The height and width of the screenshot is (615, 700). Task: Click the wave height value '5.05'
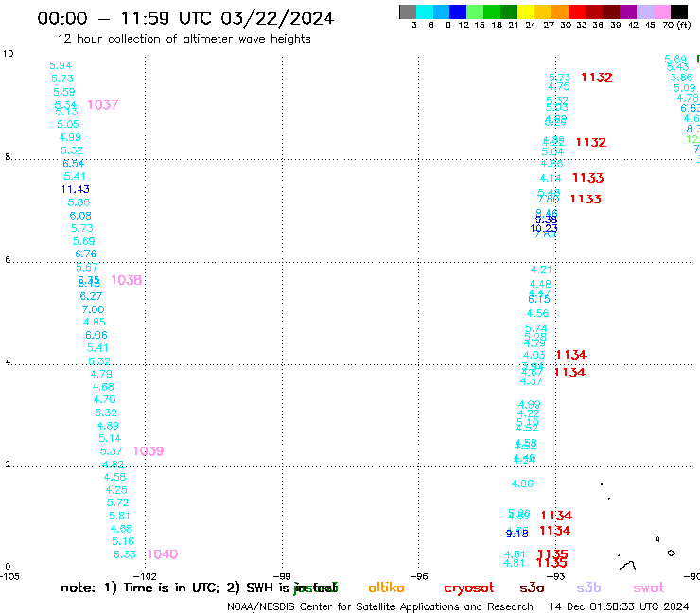pos(68,124)
